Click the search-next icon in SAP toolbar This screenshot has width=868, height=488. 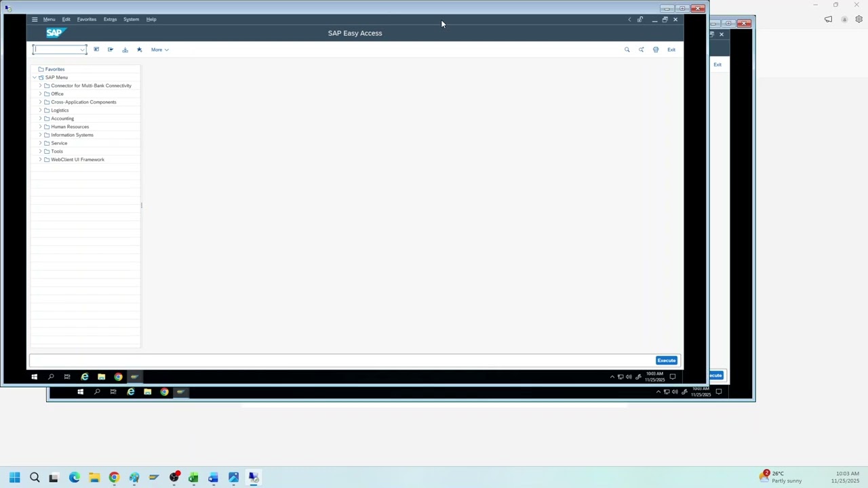(x=641, y=49)
